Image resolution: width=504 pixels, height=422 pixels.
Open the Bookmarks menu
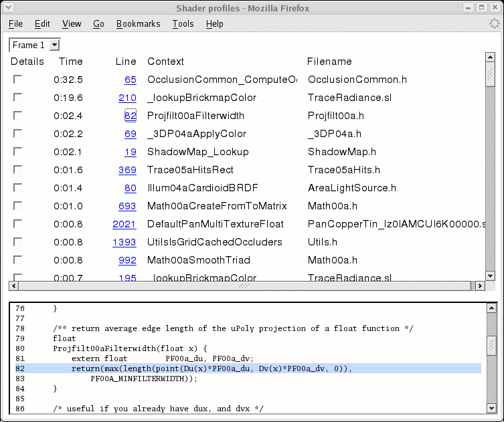click(138, 23)
